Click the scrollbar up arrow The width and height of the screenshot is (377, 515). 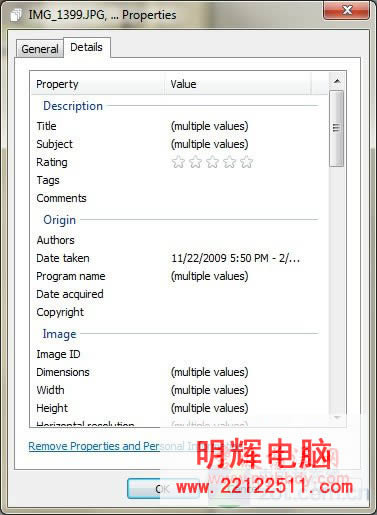pos(337,81)
